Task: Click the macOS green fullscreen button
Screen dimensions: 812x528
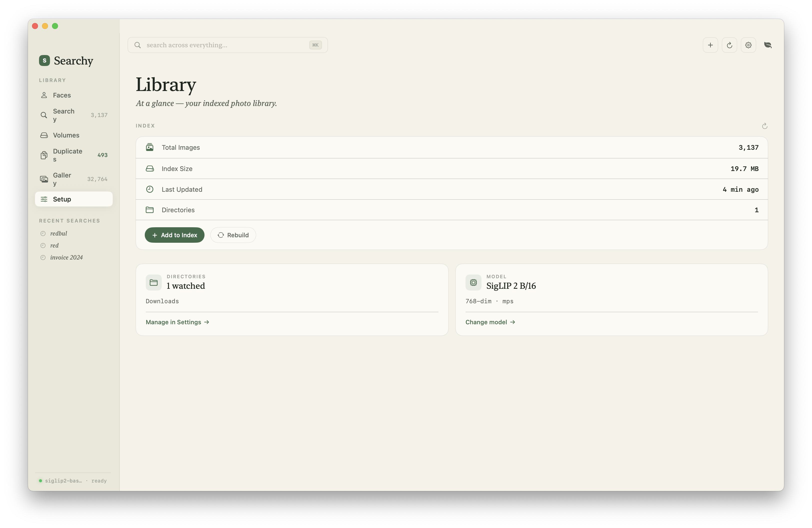Action: (55, 26)
